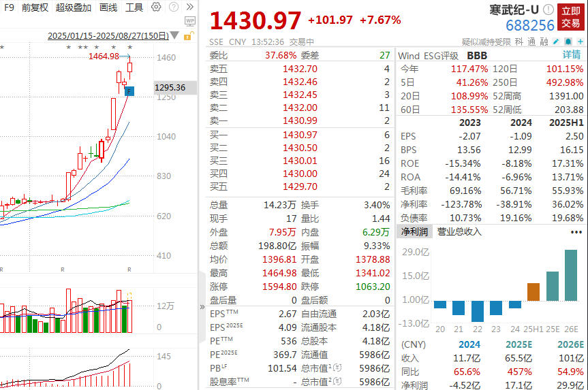Click the blue F marker on candlestick
Viewport: 588px width, 390px height.
[x=129, y=91]
